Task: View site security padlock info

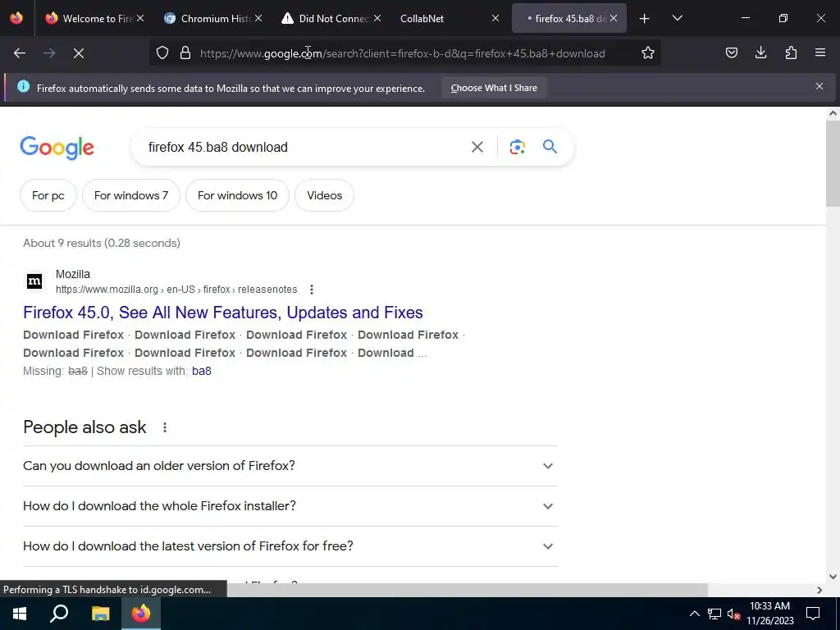Action: pos(185,53)
